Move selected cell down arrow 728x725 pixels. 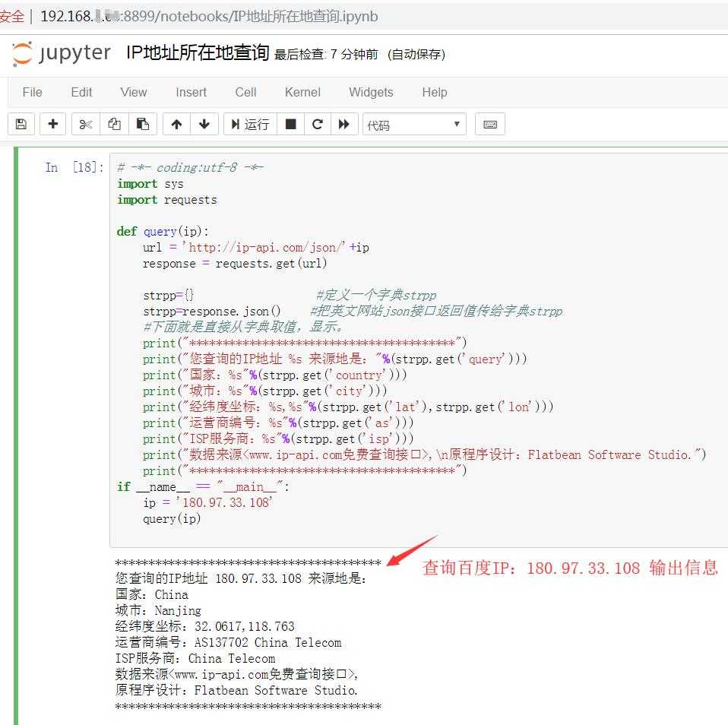pyautogui.click(x=204, y=124)
